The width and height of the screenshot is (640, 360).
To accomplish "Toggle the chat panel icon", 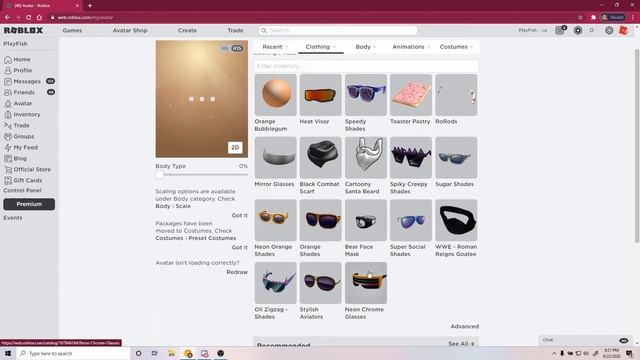I will coord(623,340).
